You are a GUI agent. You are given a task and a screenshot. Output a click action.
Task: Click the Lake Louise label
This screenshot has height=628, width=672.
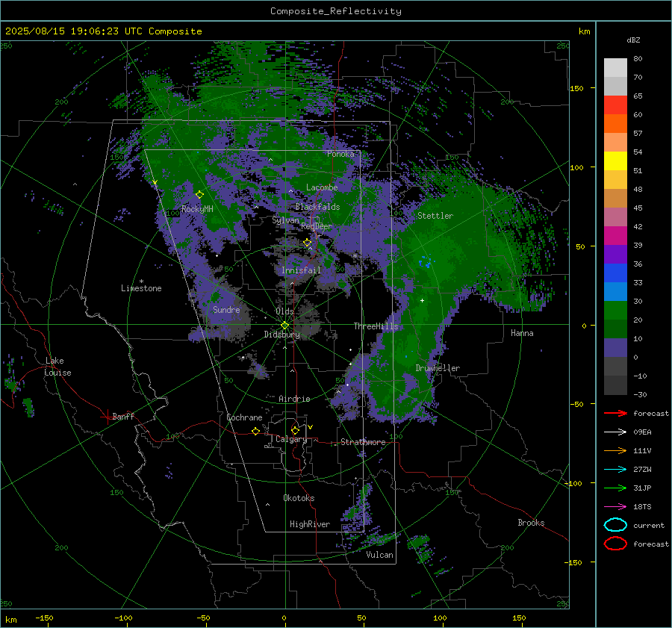(57, 367)
